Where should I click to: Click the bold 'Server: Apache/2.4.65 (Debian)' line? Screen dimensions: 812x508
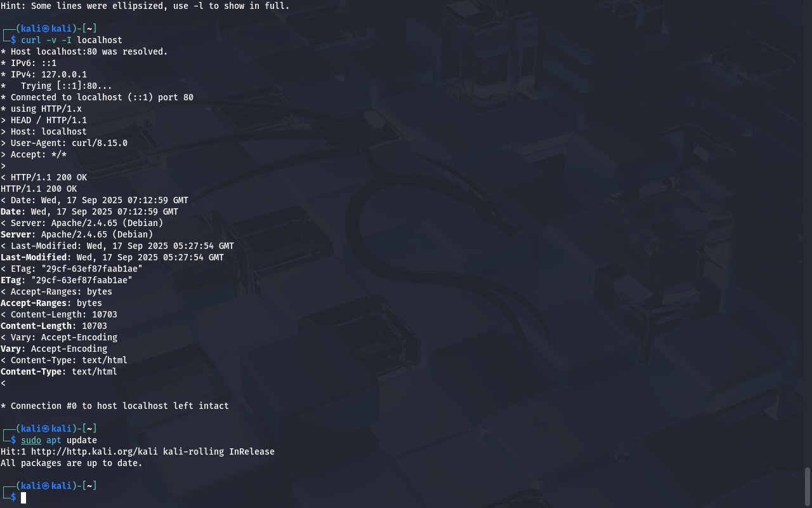click(77, 234)
